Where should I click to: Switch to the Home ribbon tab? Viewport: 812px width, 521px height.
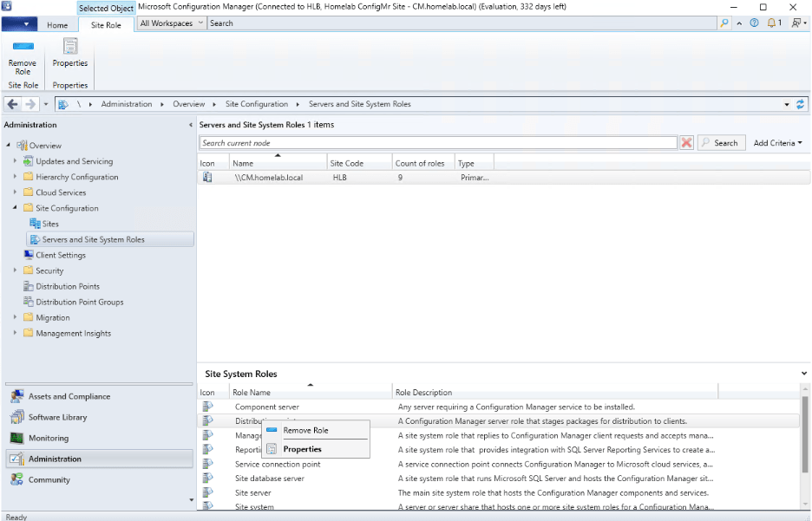(x=57, y=25)
